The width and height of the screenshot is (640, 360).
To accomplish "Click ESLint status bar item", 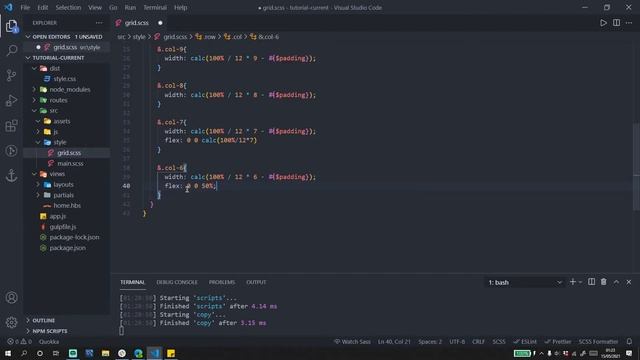I will (x=525, y=342).
